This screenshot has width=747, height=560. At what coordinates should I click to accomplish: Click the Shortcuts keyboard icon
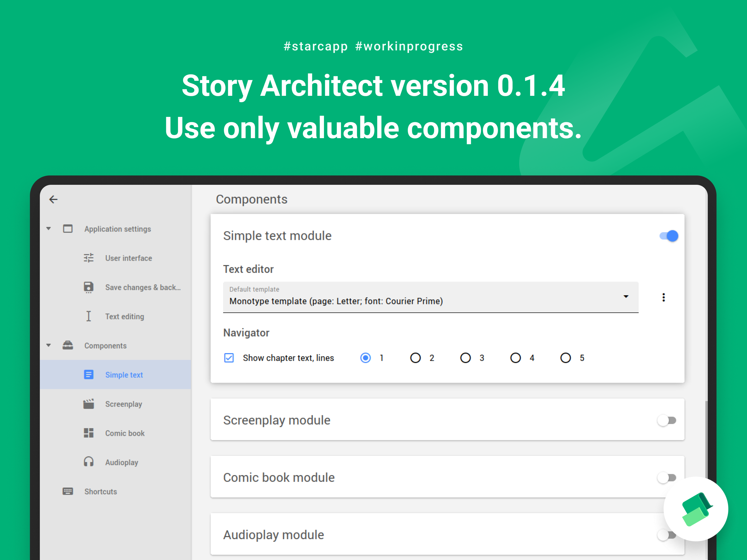[68, 491]
